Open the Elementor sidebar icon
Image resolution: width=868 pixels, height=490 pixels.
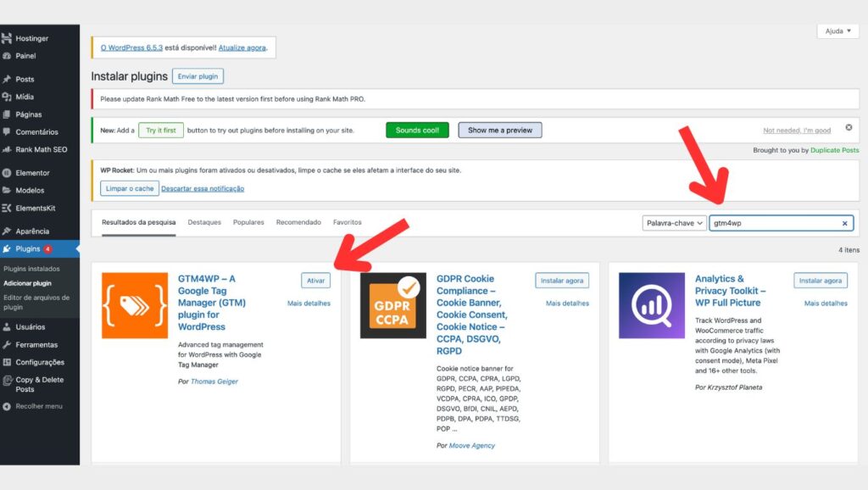8,172
